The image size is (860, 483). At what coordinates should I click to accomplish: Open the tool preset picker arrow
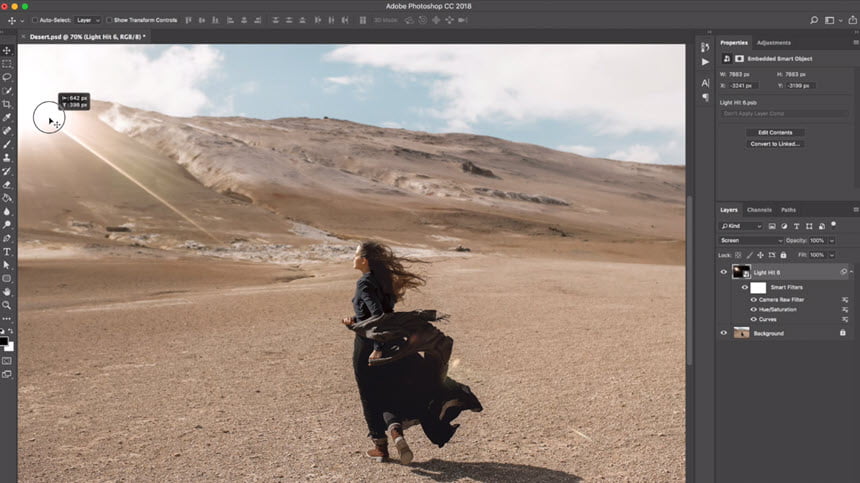pyautogui.click(x=22, y=21)
